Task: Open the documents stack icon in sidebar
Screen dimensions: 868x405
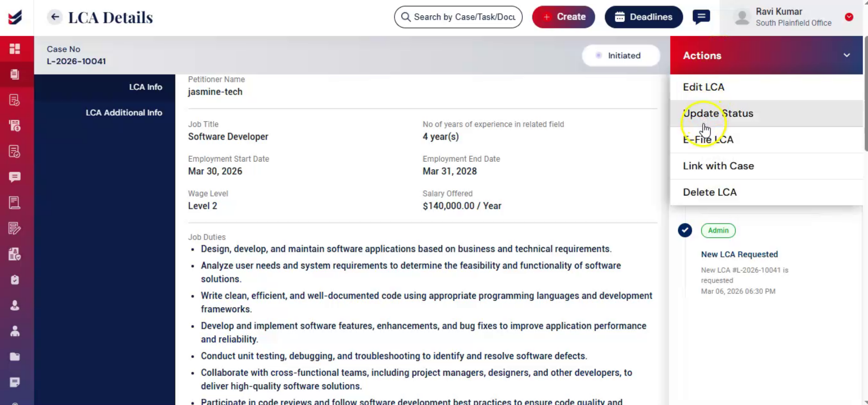Action: point(15,74)
